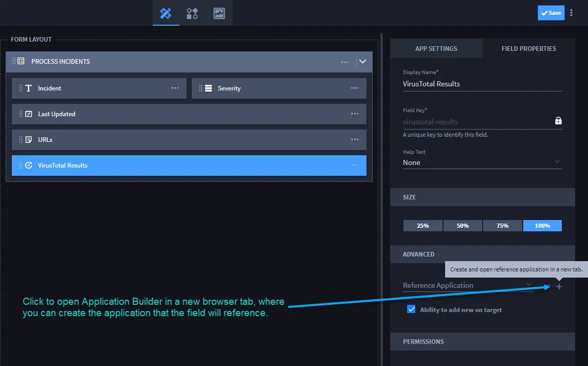This screenshot has height=366, width=588.
Task: Click the Save button
Action: (x=551, y=13)
